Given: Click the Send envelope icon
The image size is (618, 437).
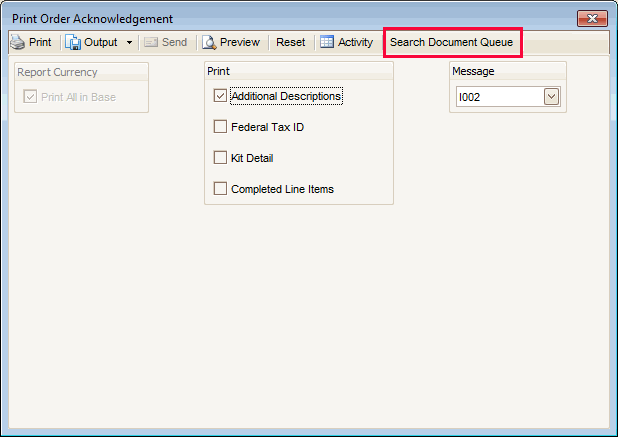Looking at the screenshot, I should [x=152, y=42].
